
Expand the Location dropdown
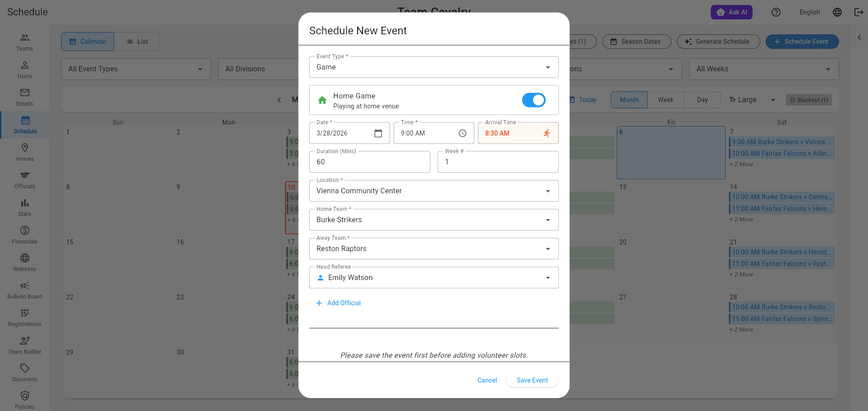click(434, 191)
